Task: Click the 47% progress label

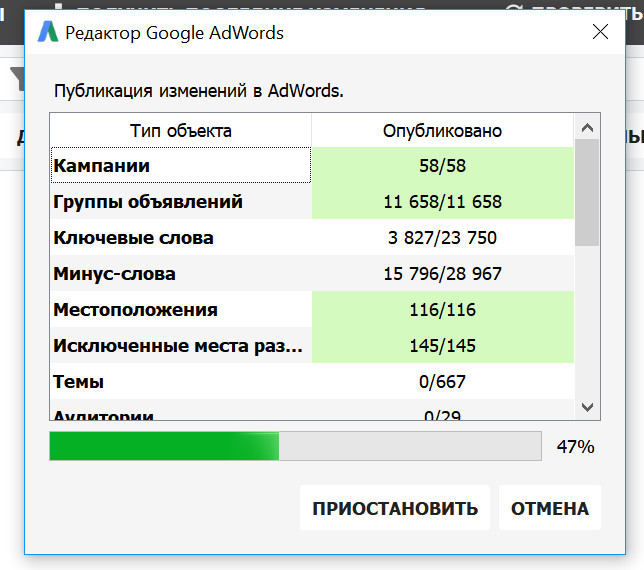Action: tap(575, 446)
